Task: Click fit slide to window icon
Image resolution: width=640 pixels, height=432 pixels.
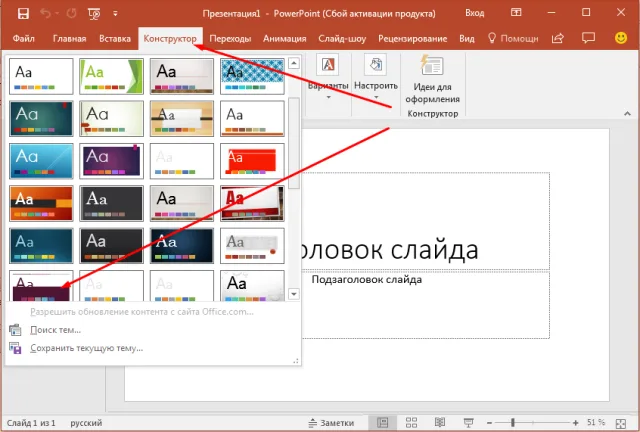Action: (x=621, y=423)
